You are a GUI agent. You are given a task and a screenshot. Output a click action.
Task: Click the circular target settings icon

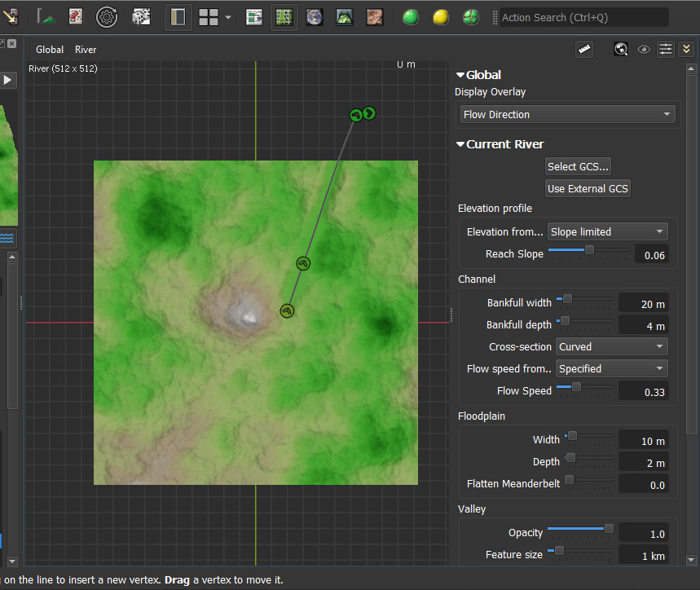coord(107,16)
